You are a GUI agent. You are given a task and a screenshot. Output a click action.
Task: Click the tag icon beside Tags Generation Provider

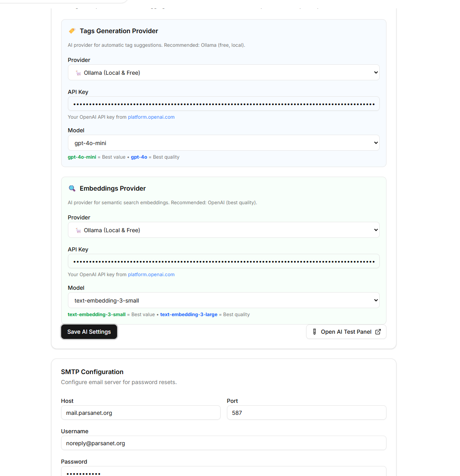point(72,31)
